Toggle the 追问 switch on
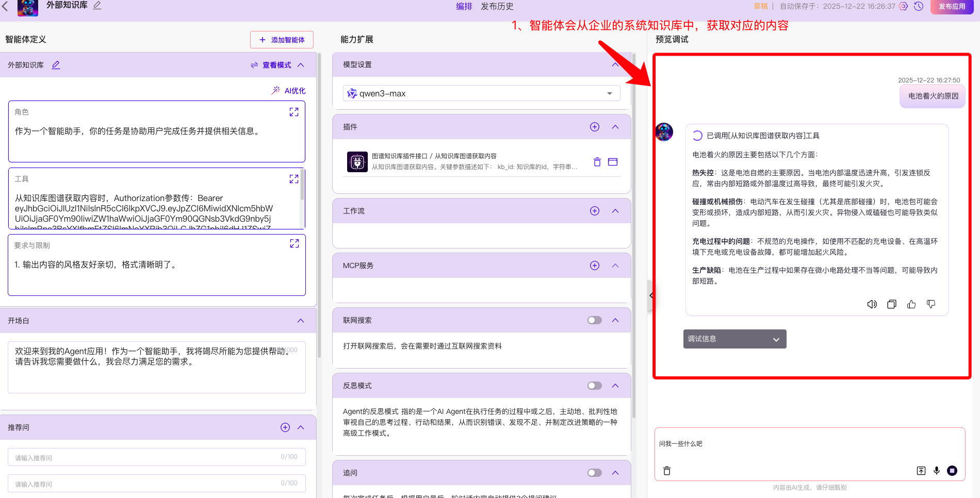This screenshot has width=980, height=498. 594,473
